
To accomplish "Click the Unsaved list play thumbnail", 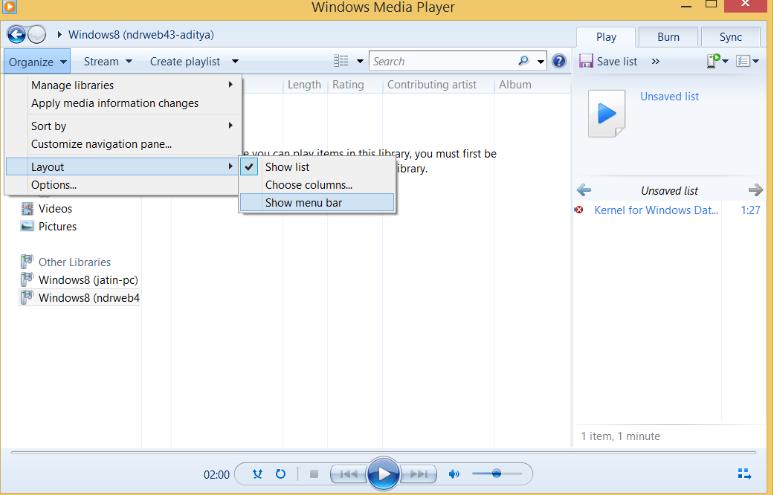I will [x=607, y=113].
